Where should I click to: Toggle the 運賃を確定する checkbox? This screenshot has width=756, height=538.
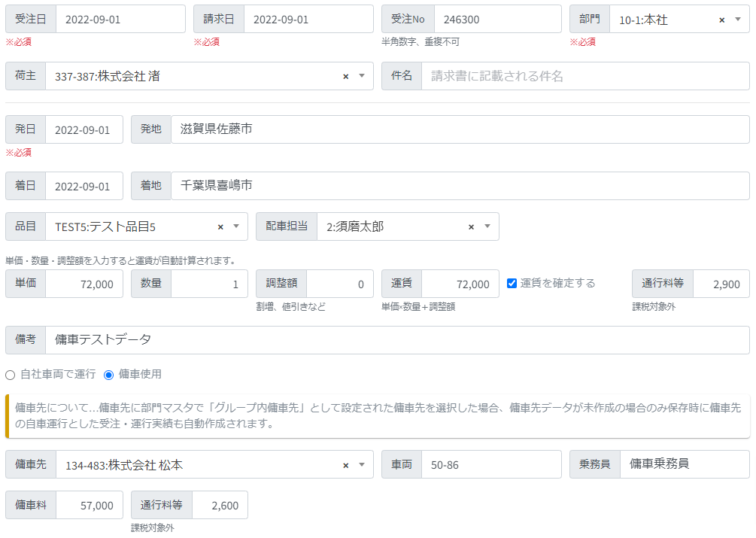(x=512, y=284)
